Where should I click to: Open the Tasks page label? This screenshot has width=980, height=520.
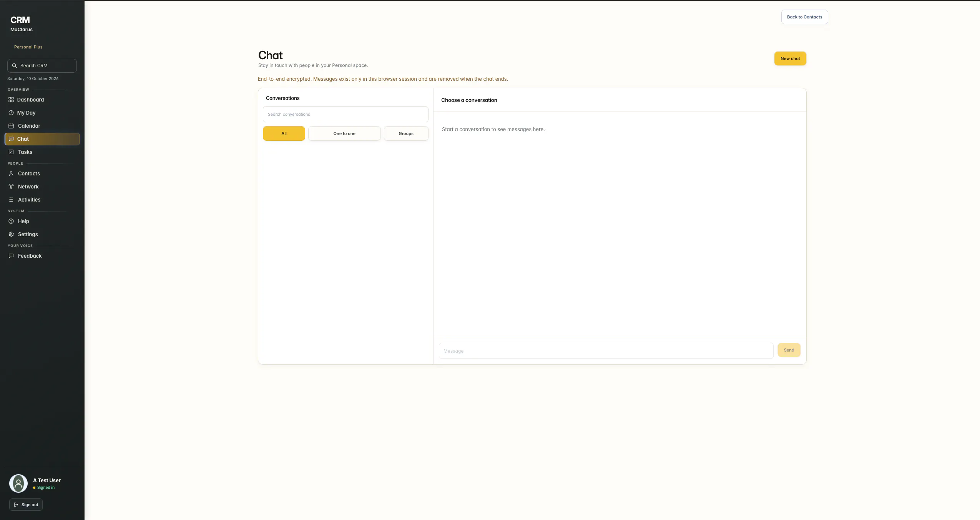pos(25,152)
